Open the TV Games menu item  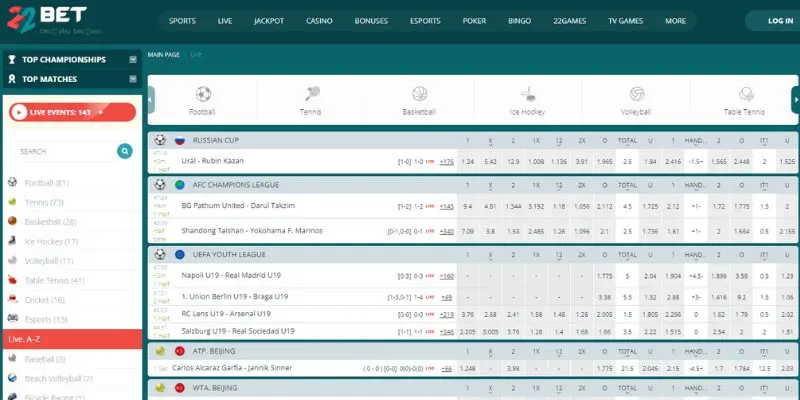click(x=626, y=21)
